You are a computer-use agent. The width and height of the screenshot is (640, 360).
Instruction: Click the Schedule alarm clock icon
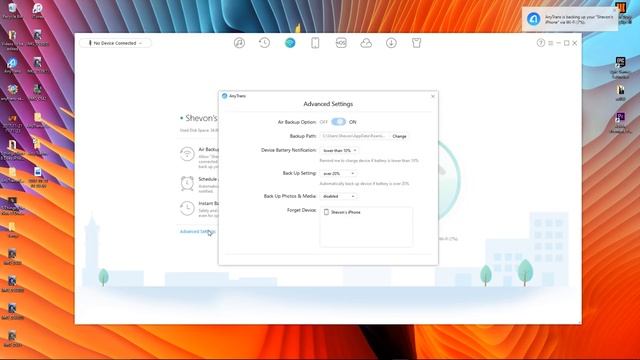(187, 183)
